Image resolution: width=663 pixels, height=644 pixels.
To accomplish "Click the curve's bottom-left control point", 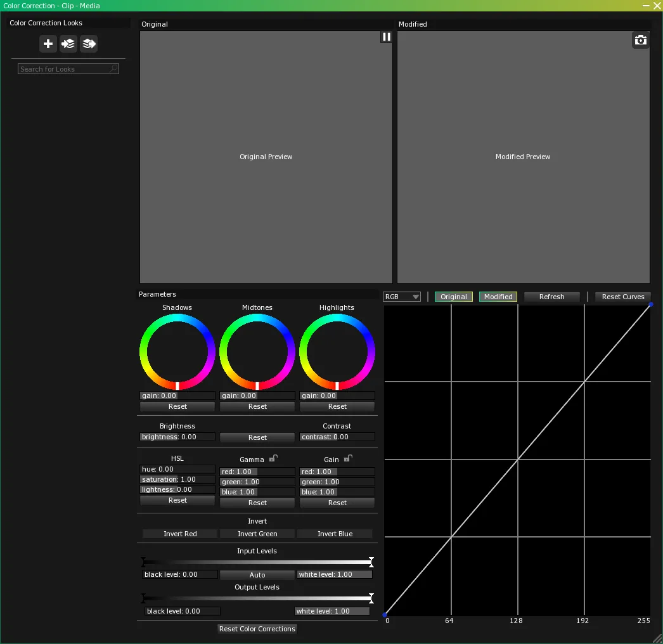I will (385, 615).
